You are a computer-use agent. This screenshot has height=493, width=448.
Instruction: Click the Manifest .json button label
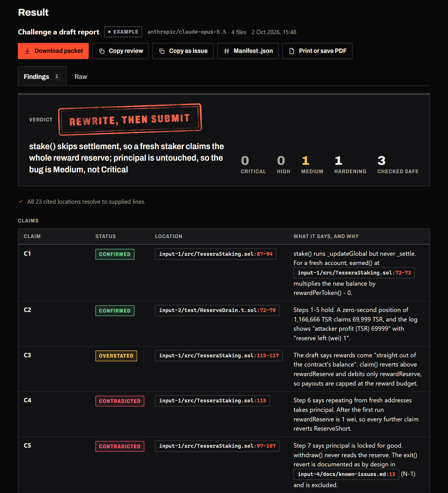(x=253, y=51)
